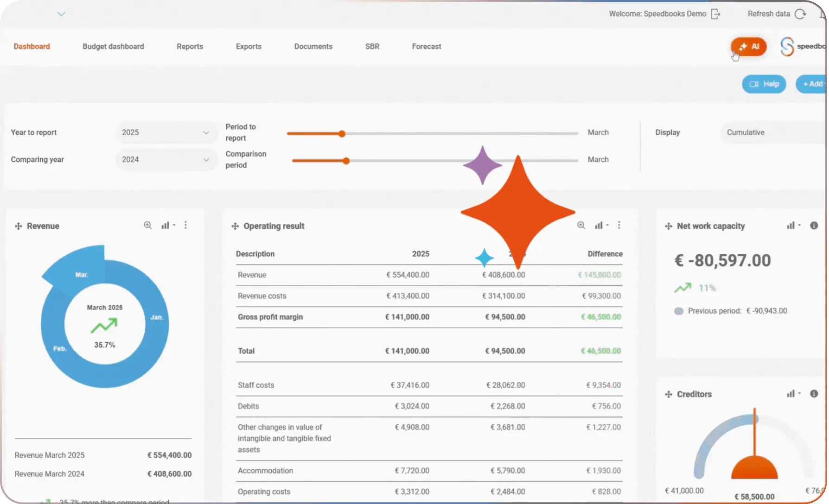Click the Staff costs row label

pos(256,385)
